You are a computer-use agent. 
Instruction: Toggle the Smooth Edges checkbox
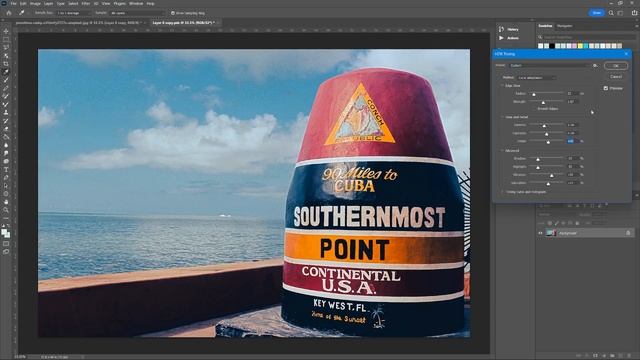point(534,109)
